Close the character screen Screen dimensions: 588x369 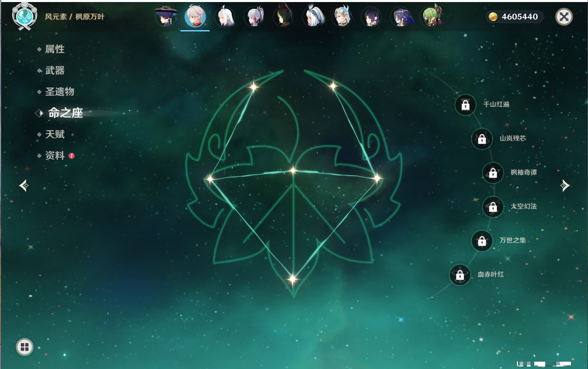click(564, 17)
